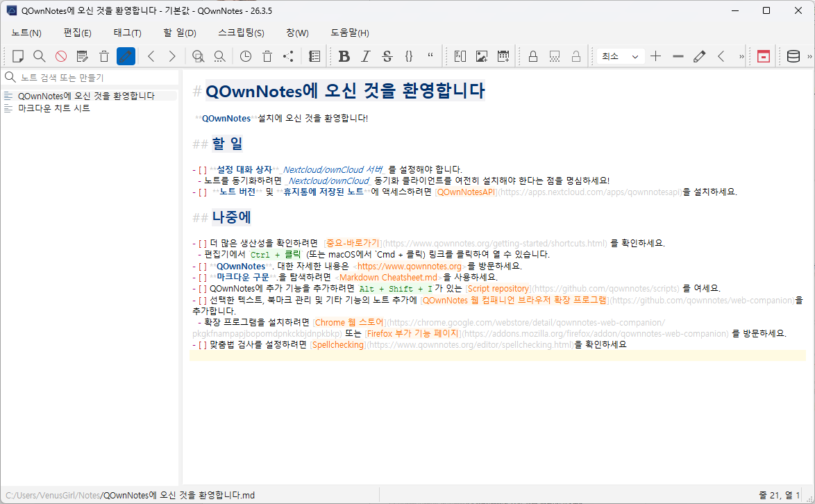This screenshot has height=504, width=815.
Task: Click the closed padlock encrypt icon
Action: tap(532, 56)
